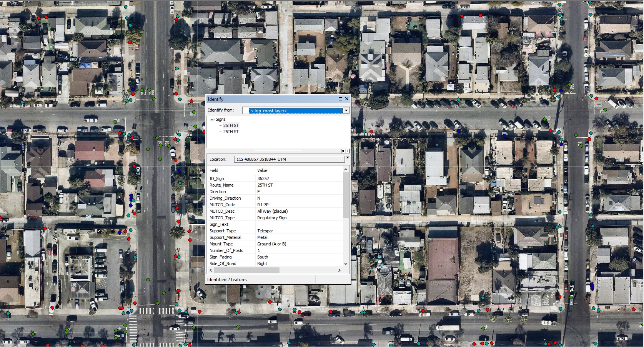Open the location units small dropdown arrow
This screenshot has height=347, width=644.
[x=348, y=158]
